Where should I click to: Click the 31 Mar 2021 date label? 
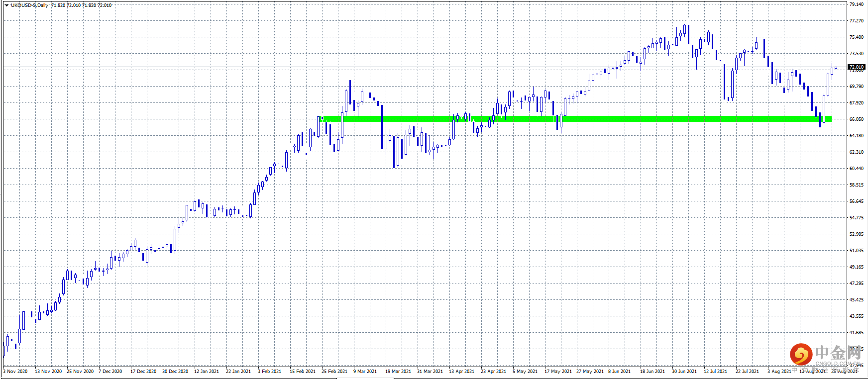click(430, 371)
